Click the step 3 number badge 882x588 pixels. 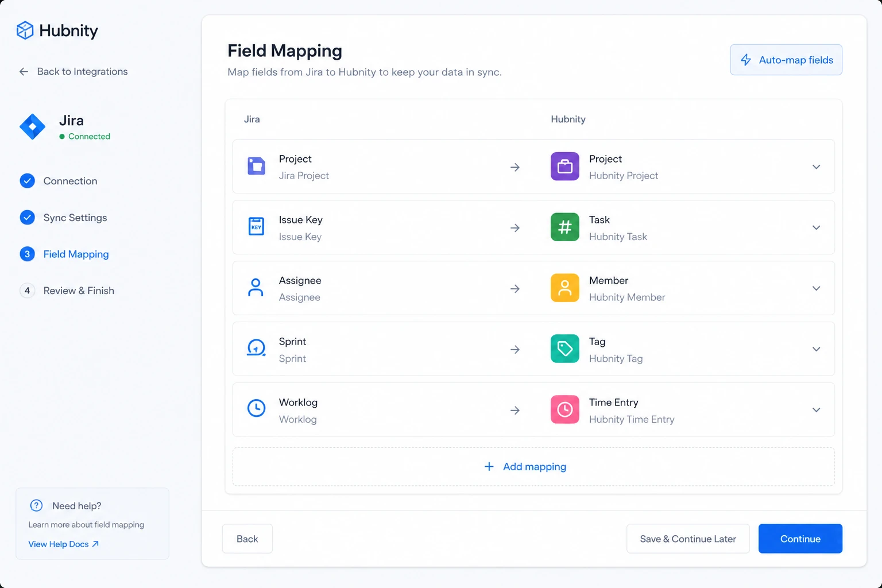tap(28, 254)
